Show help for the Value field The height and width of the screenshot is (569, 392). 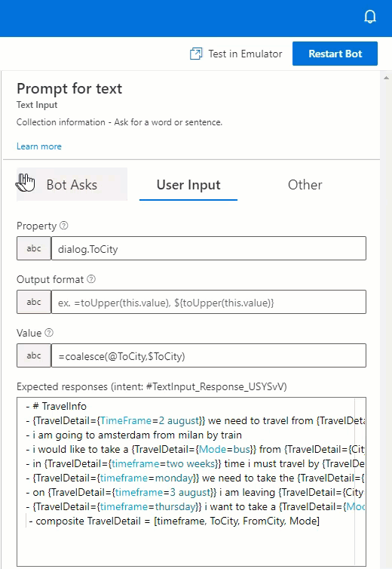(x=49, y=332)
